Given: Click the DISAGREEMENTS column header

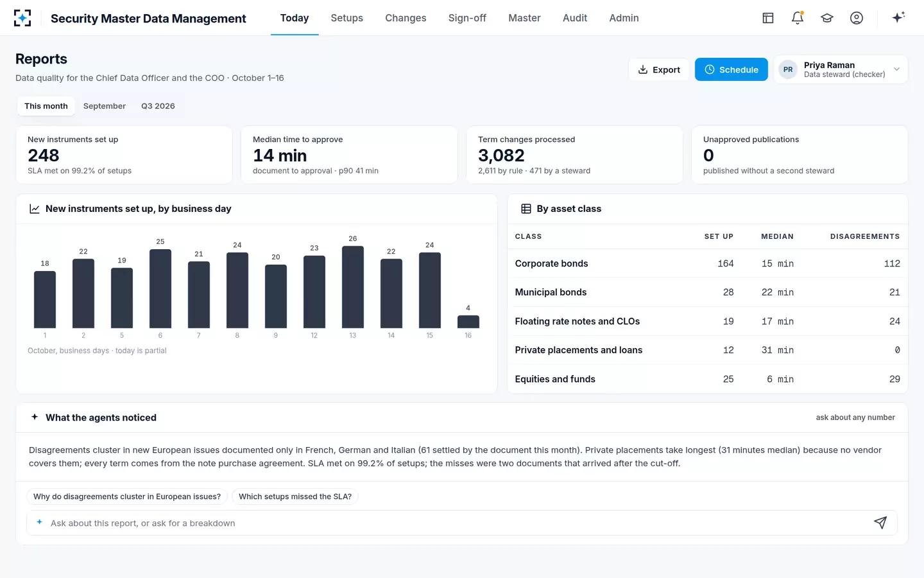Looking at the screenshot, I should point(865,236).
